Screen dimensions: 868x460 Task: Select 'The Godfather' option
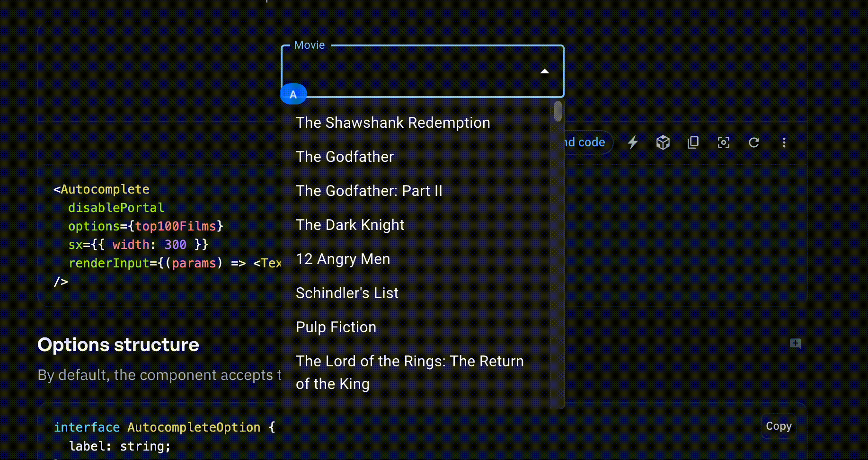tap(345, 157)
